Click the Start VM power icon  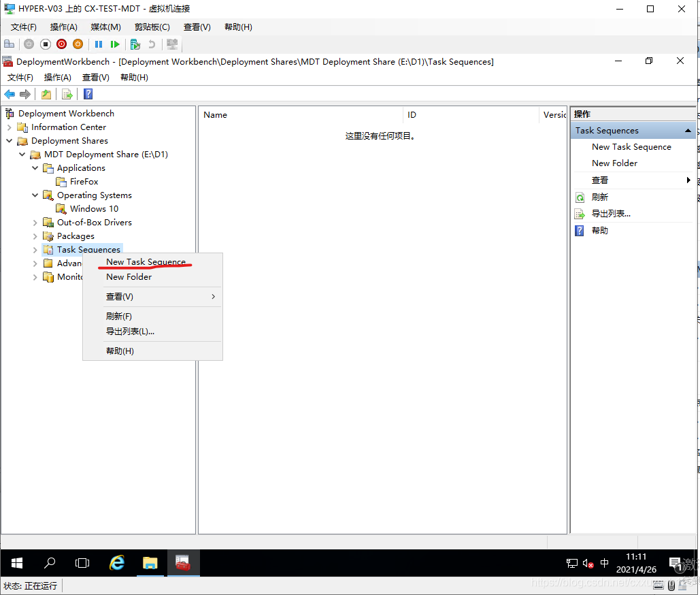click(x=29, y=44)
